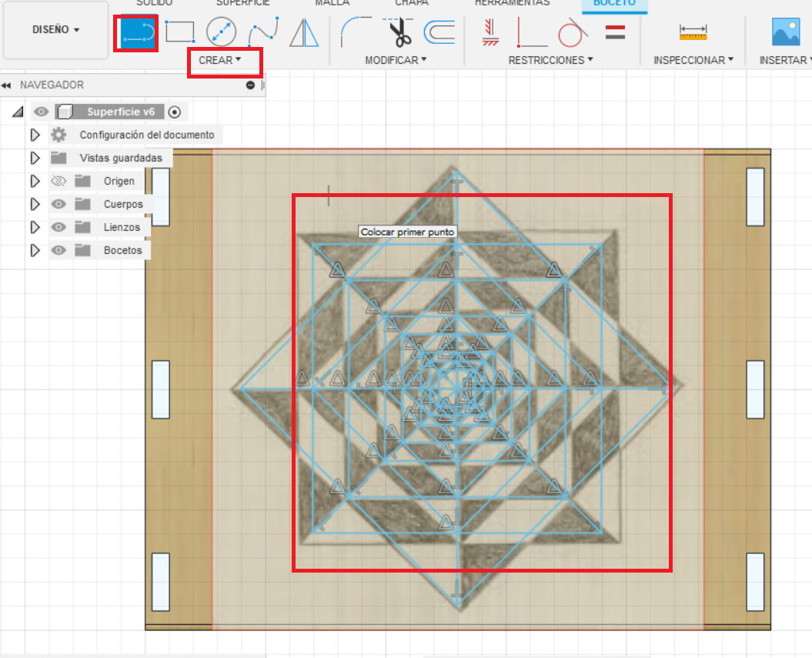Open the CREAR dropdown menu
The image size is (812, 658).
(220, 60)
